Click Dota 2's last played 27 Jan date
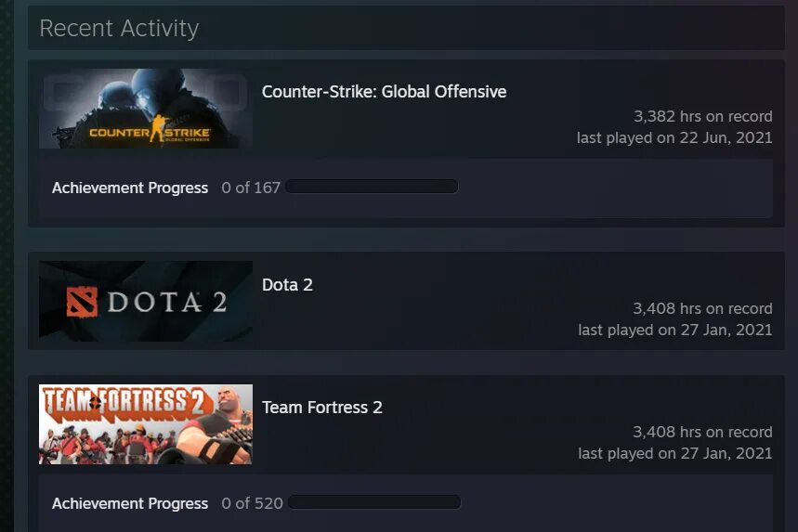Screen dimensions: 798x532 675,331
